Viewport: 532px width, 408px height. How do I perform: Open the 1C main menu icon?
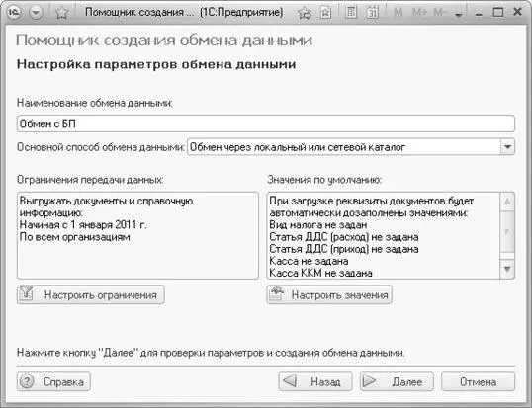click(14, 13)
